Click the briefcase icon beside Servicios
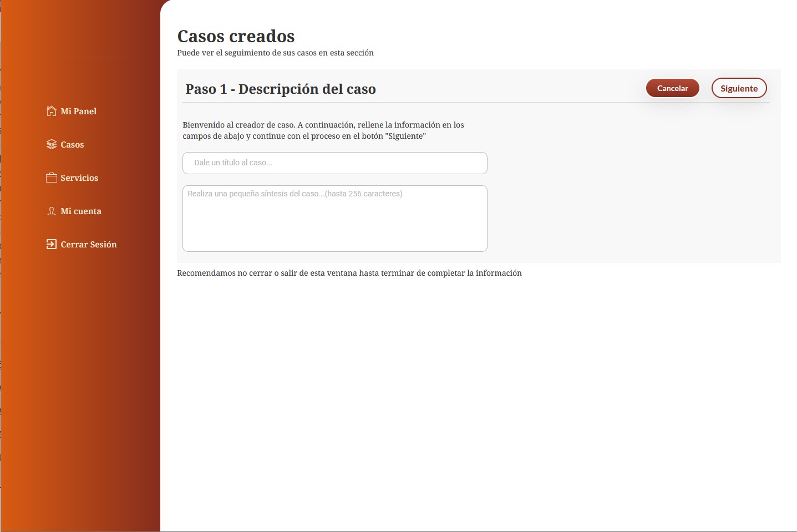The image size is (797, 532). click(52, 178)
